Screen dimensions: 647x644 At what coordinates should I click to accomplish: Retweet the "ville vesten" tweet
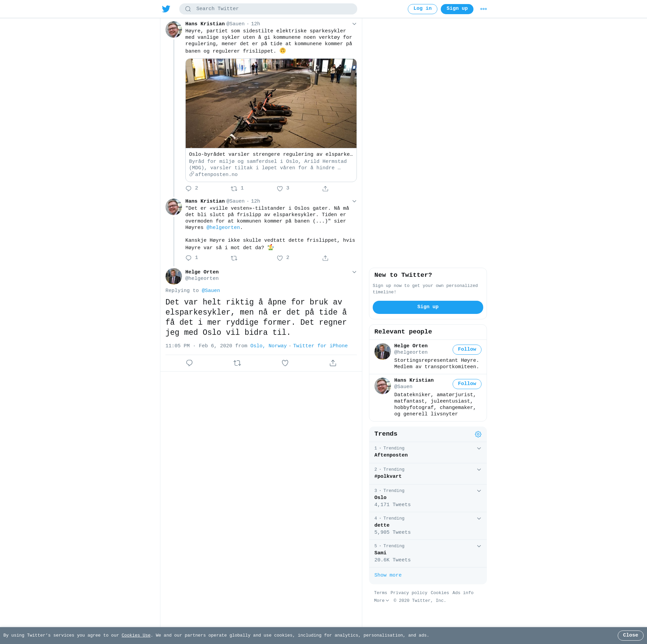pos(234,258)
